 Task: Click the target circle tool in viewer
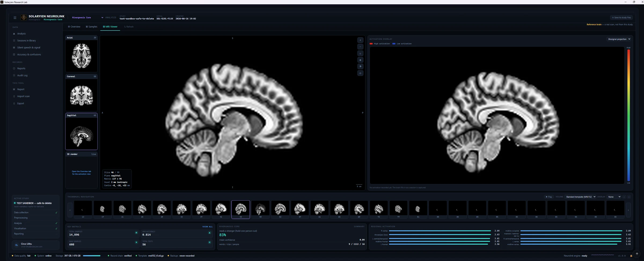coord(360,73)
